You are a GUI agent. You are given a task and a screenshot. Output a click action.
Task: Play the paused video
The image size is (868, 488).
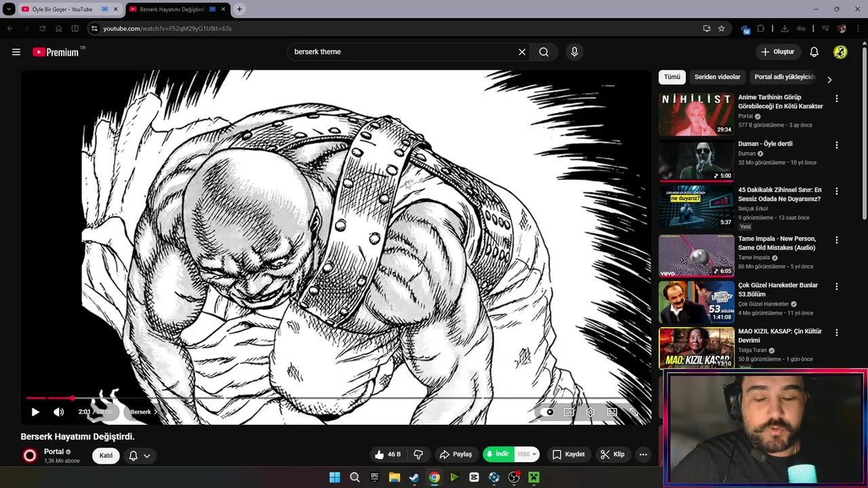[35, 412]
